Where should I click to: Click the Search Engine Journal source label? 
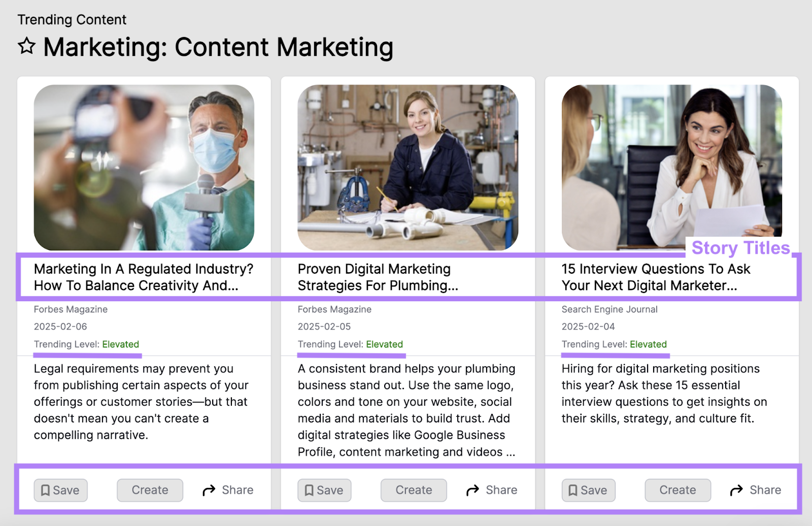click(x=609, y=309)
